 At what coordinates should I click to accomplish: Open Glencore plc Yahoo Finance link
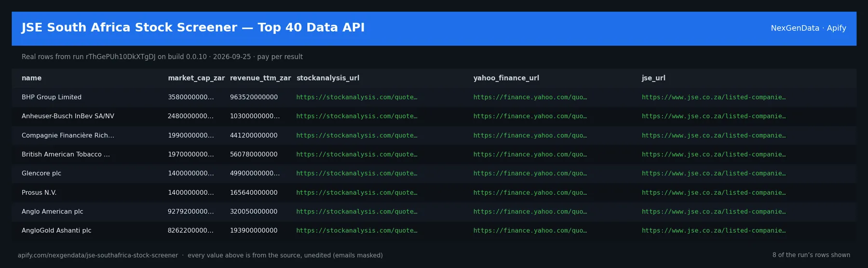[530, 174]
